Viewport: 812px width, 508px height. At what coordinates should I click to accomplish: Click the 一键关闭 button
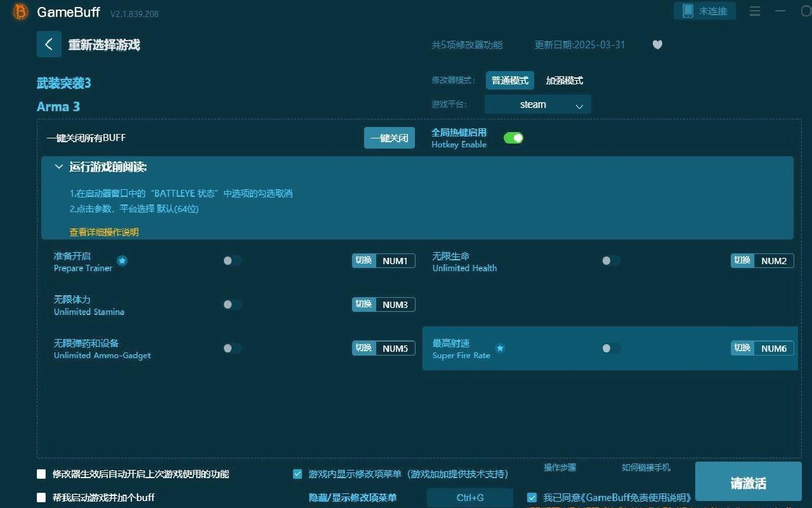(390, 138)
